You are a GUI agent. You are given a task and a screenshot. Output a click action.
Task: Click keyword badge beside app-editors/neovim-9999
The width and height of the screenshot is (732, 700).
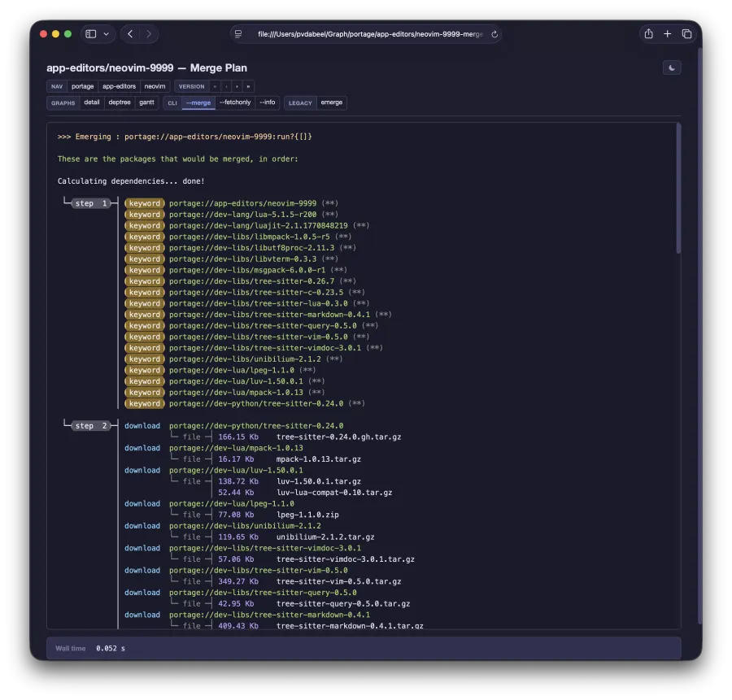coord(145,203)
